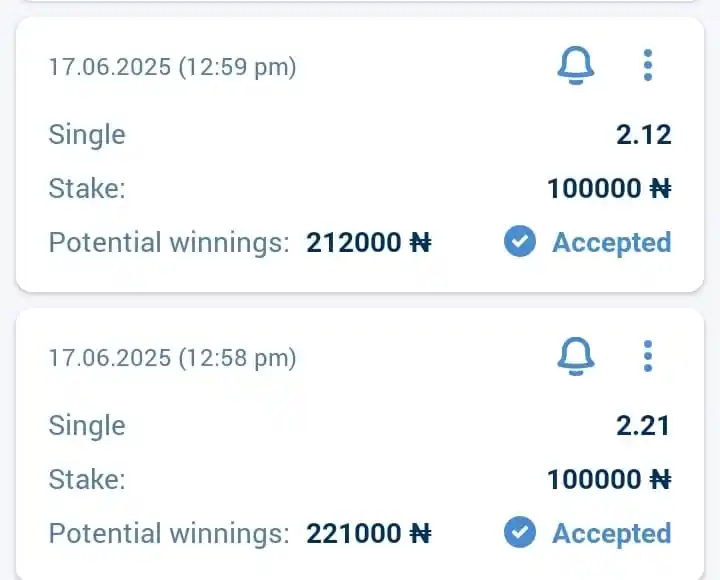
Task: Click 100000 ₦ stake in first bet card
Action: (x=609, y=189)
